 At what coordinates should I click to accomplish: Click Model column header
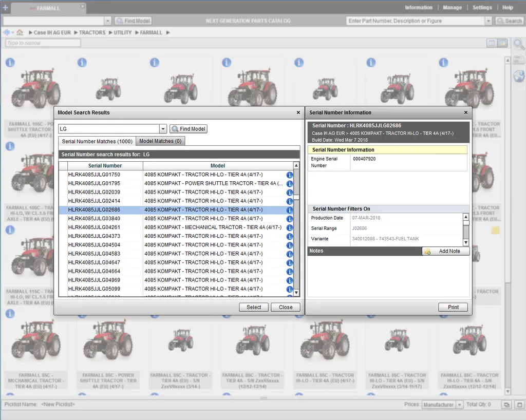click(218, 165)
